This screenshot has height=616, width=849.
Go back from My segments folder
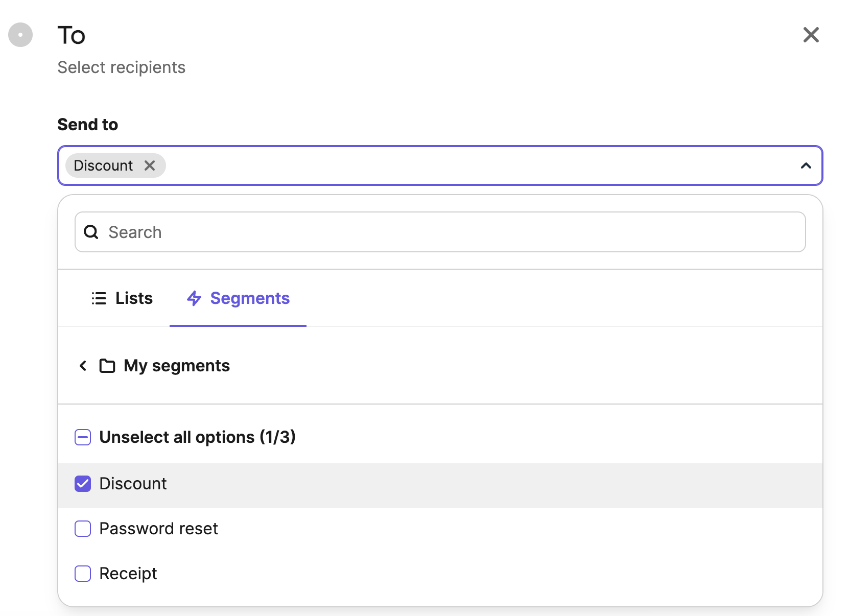83,366
